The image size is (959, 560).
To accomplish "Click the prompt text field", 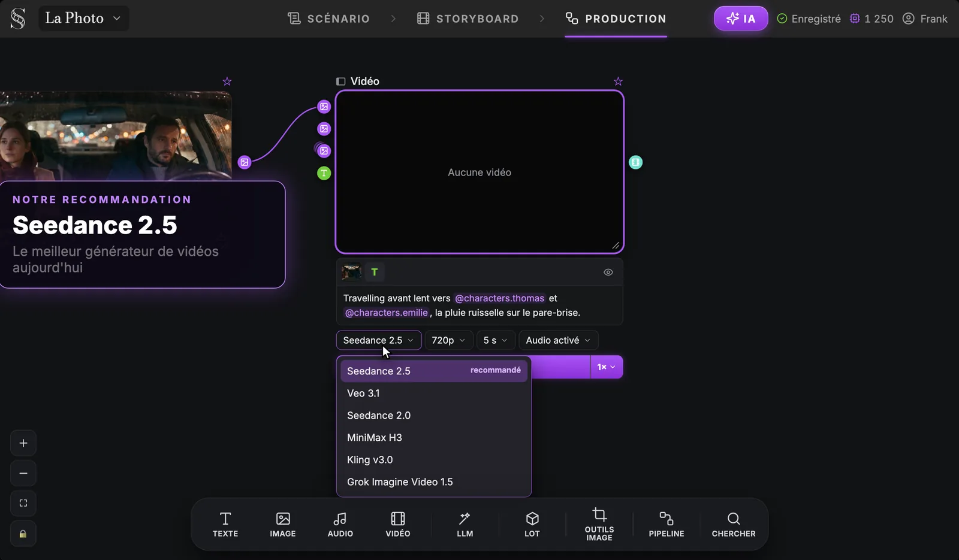I will (479, 305).
